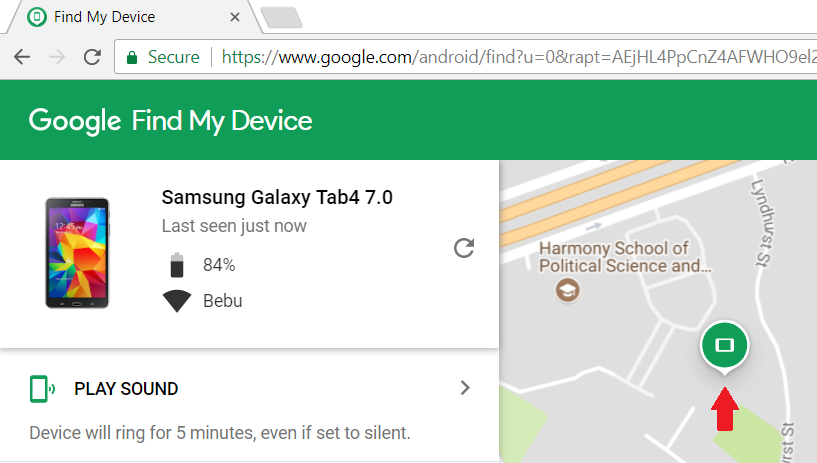
Task: Refresh device location in the device card
Action: click(x=464, y=248)
